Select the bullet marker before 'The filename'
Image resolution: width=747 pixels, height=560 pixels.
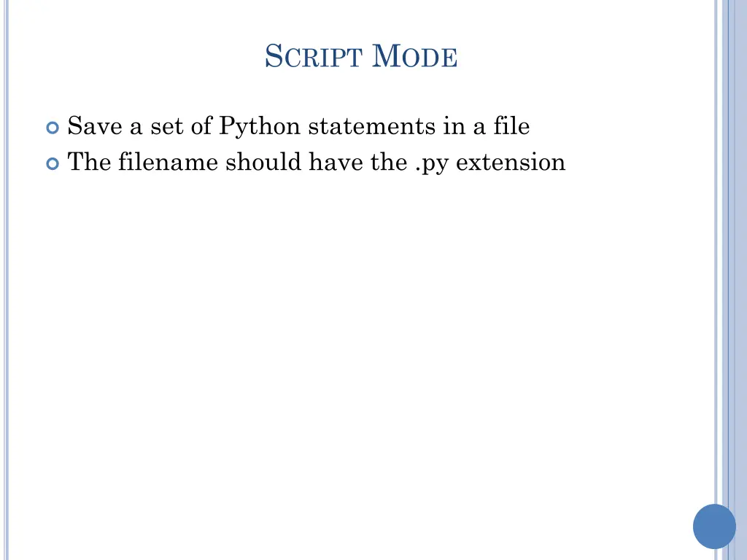pos(53,163)
